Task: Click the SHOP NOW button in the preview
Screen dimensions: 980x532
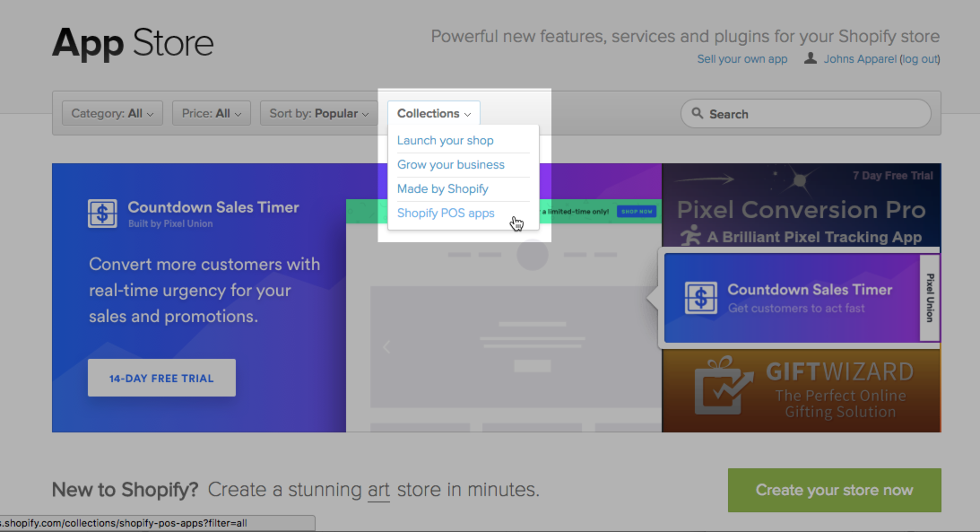Action: (637, 212)
